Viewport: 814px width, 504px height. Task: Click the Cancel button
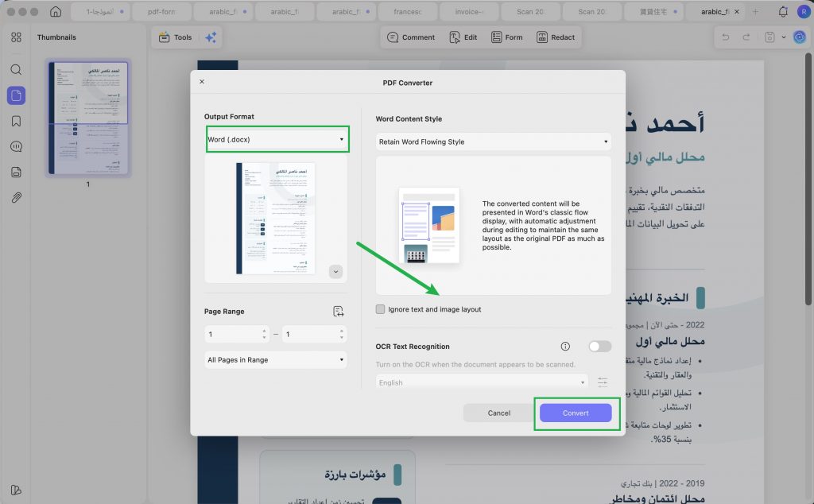click(499, 413)
